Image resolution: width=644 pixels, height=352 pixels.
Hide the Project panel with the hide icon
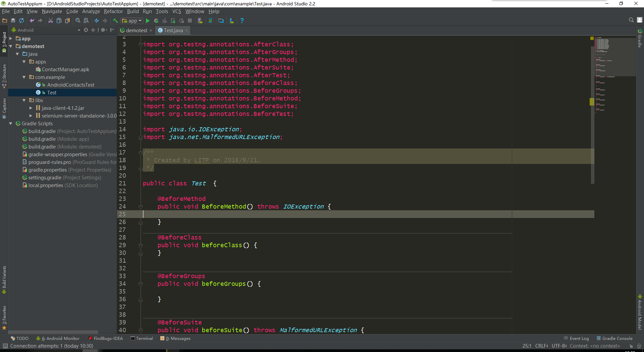(x=112, y=30)
